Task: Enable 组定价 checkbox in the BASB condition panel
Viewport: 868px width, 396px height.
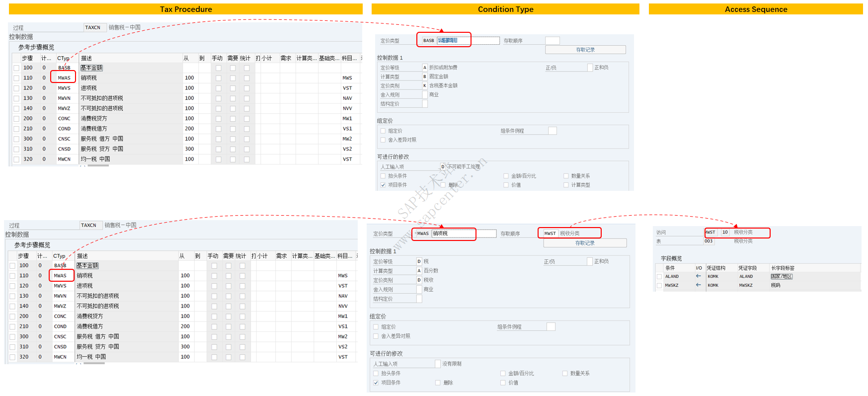Action: tap(383, 131)
